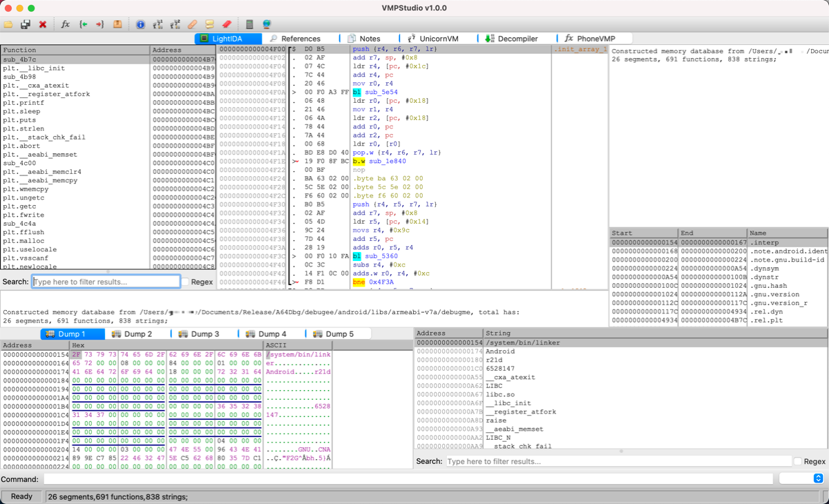Toggle the Regex checkbox under strings list

click(798, 461)
